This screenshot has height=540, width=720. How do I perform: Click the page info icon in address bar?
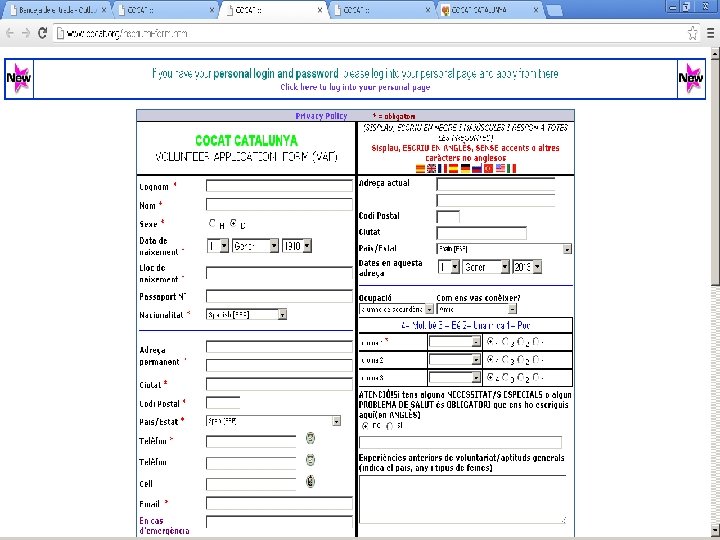click(60, 34)
